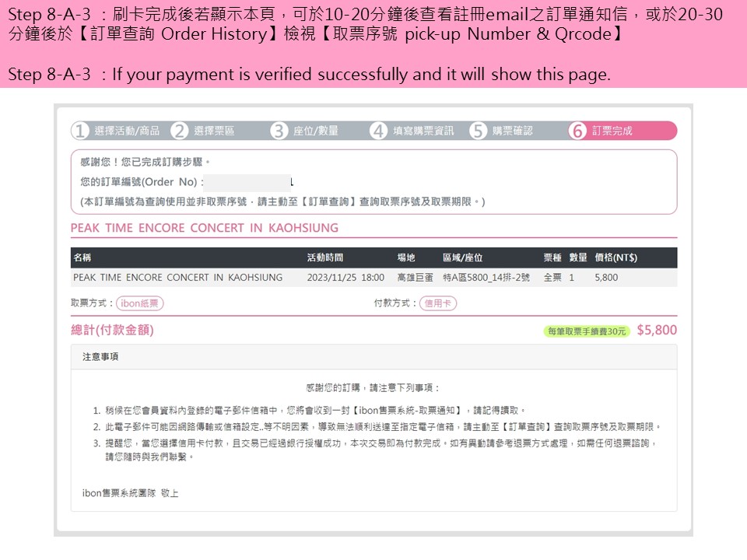Click the 總計(付款金額) heading
This screenshot has height=560, width=747.
pyautogui.click(x=112, y=330)
